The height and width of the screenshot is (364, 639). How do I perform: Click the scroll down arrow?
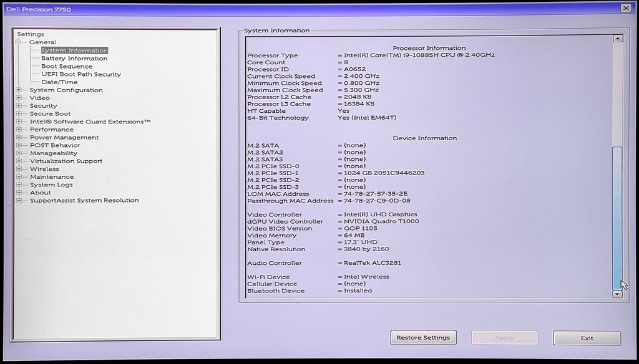pyautogui.click(x=618, y=294)
